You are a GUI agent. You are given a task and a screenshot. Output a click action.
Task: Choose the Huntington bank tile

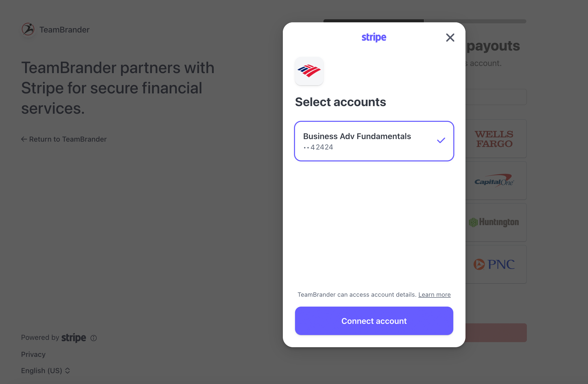click(496, 223)
